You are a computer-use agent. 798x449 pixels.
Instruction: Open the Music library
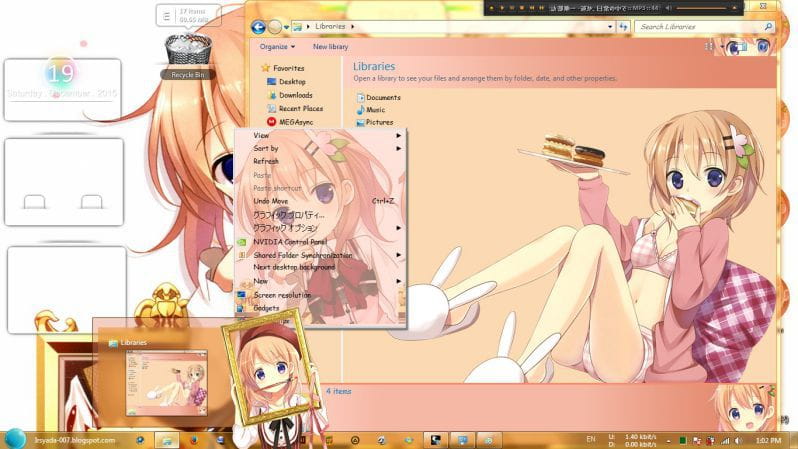point(375,110)
